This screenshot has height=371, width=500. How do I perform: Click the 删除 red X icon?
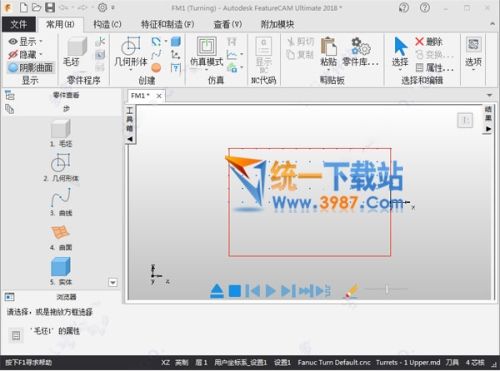point(419,42)
